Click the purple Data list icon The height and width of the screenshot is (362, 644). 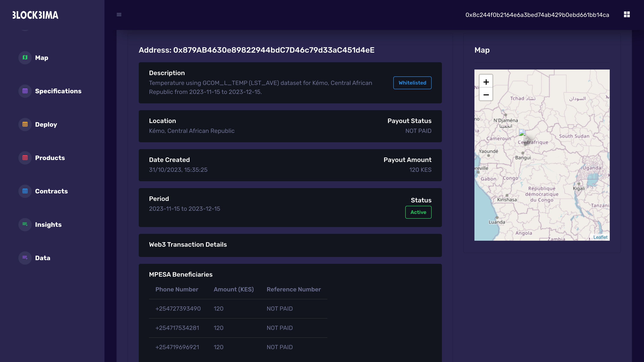tap(25, 258)
